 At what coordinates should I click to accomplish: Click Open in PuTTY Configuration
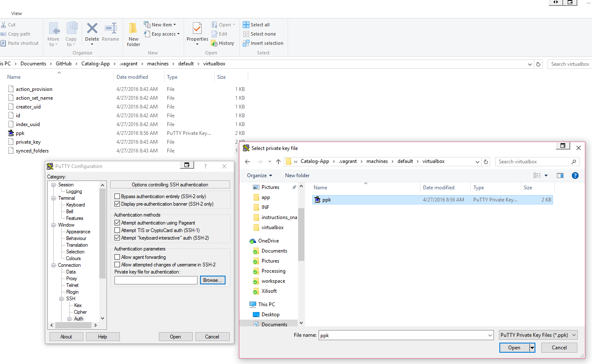[x=176, y=337]
